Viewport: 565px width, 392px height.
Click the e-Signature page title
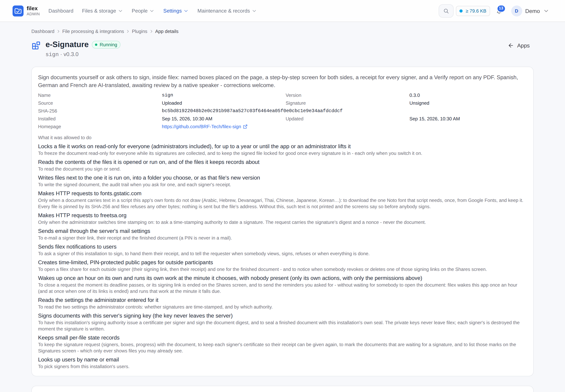(x=67, y=44)
